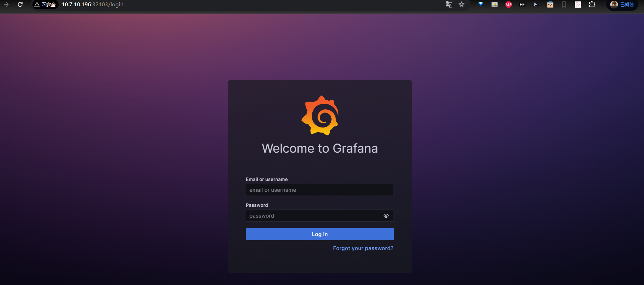Click the Log in button

[320, 234]
